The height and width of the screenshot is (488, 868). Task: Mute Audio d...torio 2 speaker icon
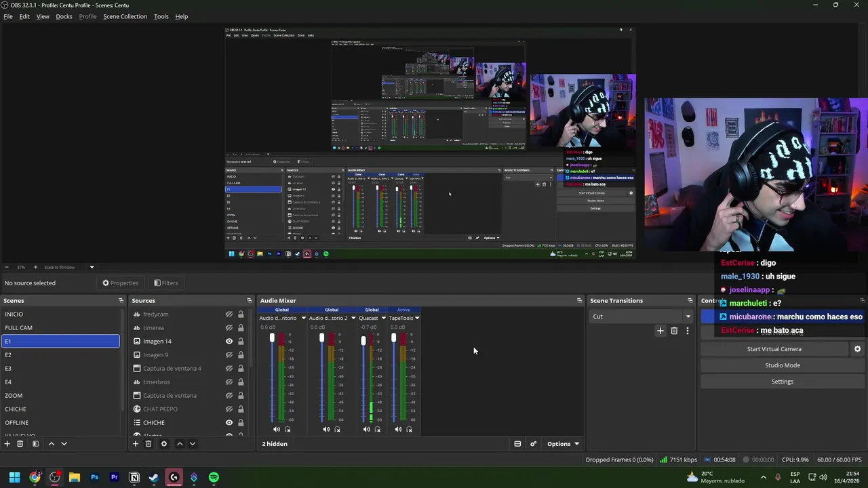(x=326, y=429)
